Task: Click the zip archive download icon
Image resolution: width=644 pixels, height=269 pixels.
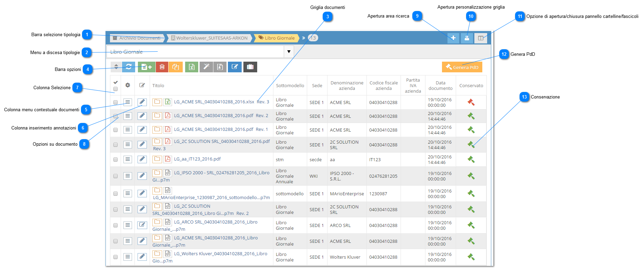Action: pyautogui.click(x=220, y=67)
